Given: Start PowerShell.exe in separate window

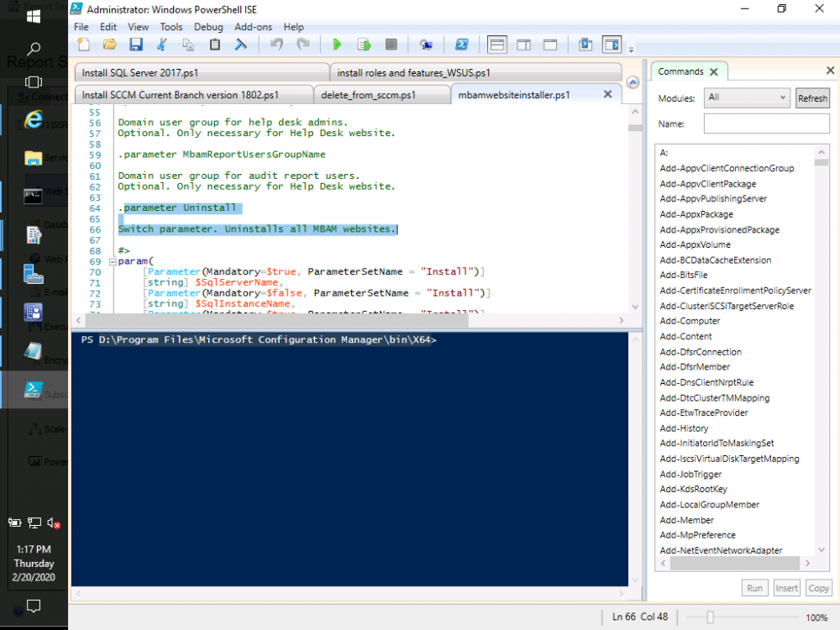Looking at the screenshot, I should pyautogui.click(x=462, y=45).
